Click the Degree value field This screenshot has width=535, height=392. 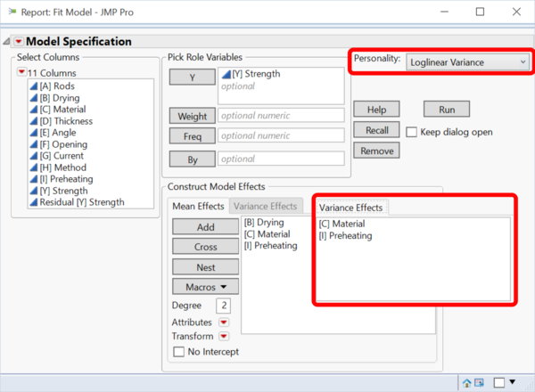222,306
